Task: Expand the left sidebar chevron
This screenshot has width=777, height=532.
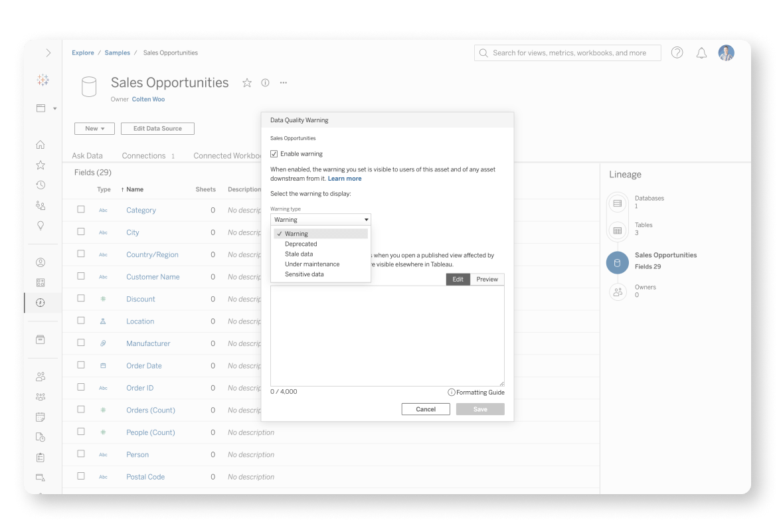Action: tap(48, 53)
